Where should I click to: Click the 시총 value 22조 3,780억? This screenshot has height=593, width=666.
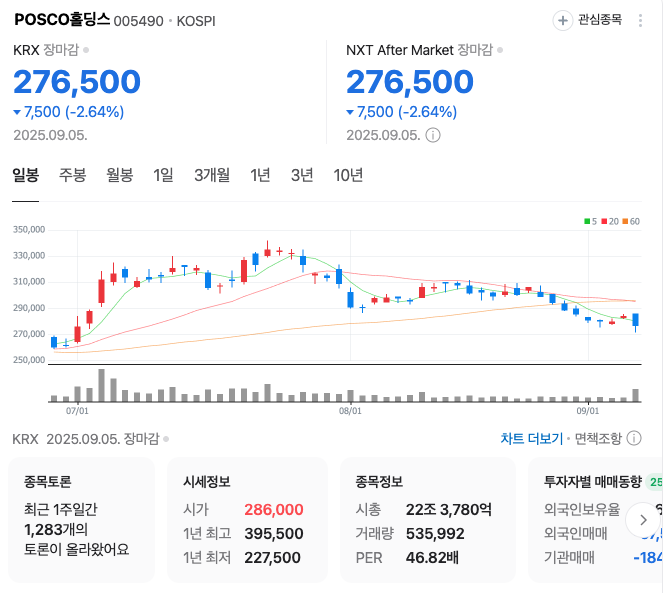pos(449,509)
